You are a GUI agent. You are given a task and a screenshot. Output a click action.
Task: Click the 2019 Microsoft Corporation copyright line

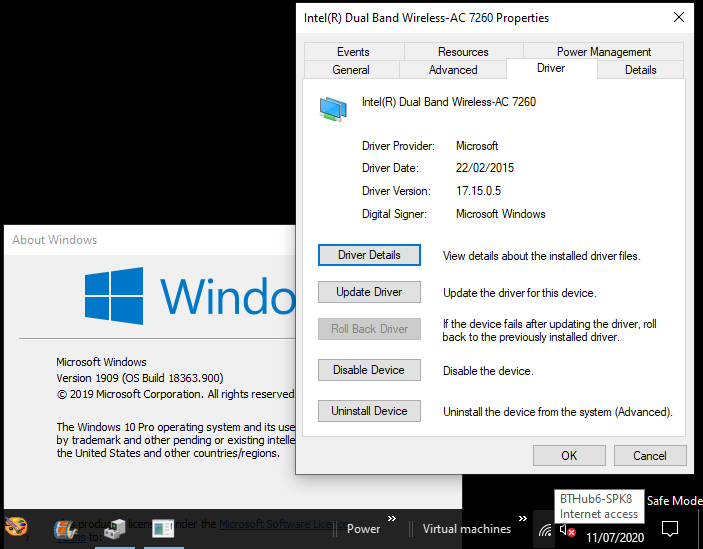[175, 394]
